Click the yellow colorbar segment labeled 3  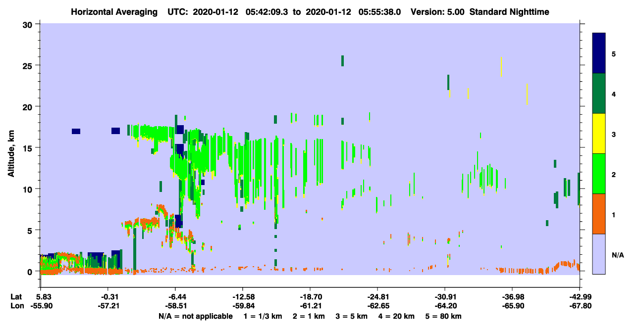pyautogui.click(x=599, y=134)
